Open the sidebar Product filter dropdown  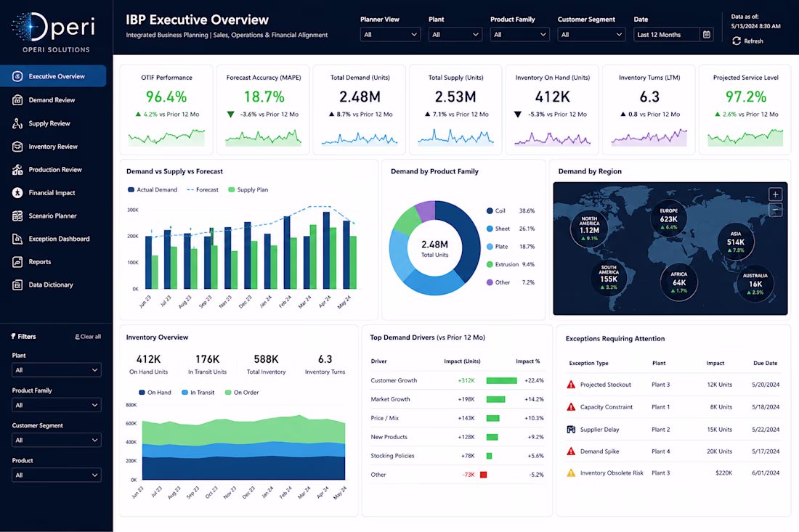57,475
